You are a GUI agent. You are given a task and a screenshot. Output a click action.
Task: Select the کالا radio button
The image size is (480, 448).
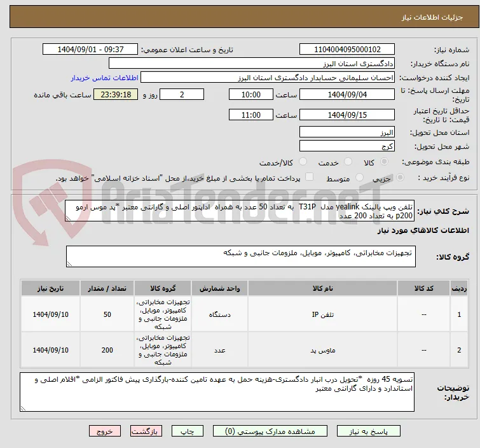384,162
